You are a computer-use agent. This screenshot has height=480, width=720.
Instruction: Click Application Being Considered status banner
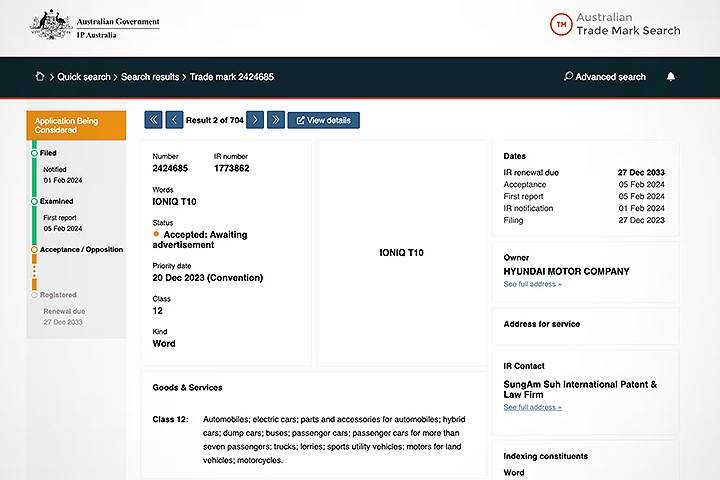pos(76,125)
